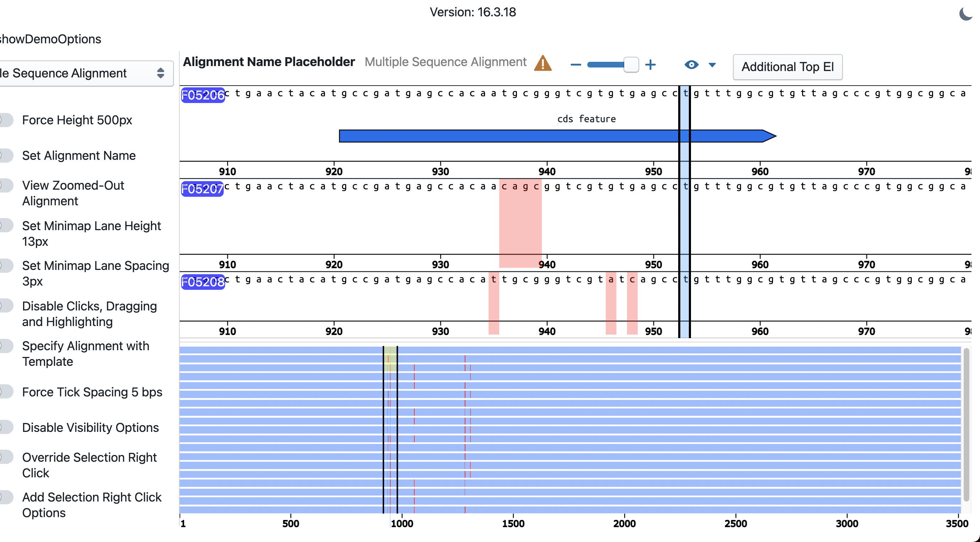Screen dimensions: 980x542
Task: Click the Alignment Name Placeholder title
Action: [268, 62]
